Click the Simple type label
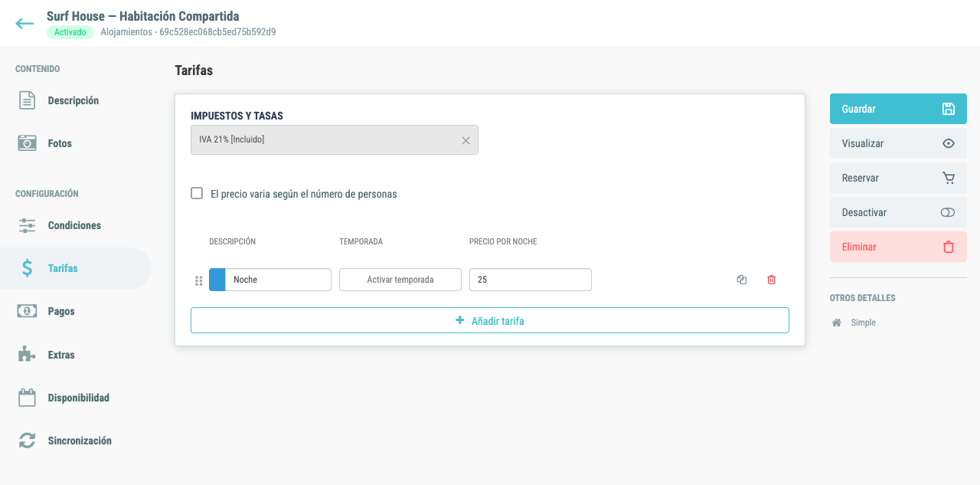The image size is (980, 485). coord(863,323)
